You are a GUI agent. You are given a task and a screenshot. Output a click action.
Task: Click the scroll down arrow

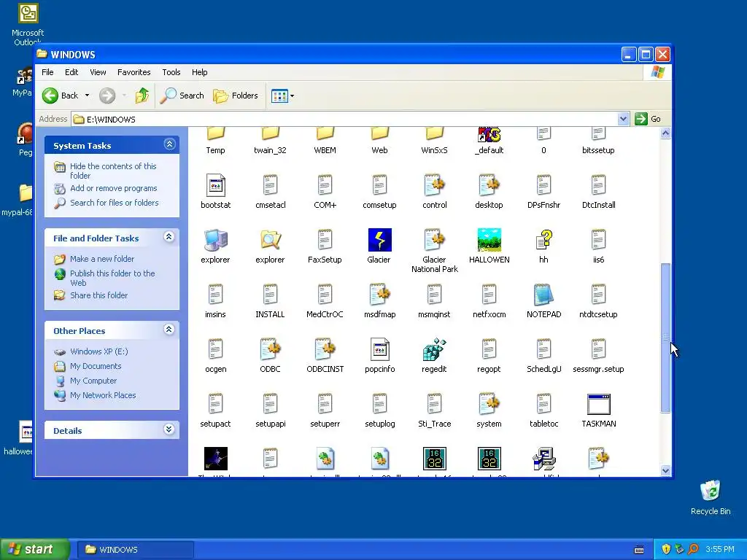tap(665, 470)
